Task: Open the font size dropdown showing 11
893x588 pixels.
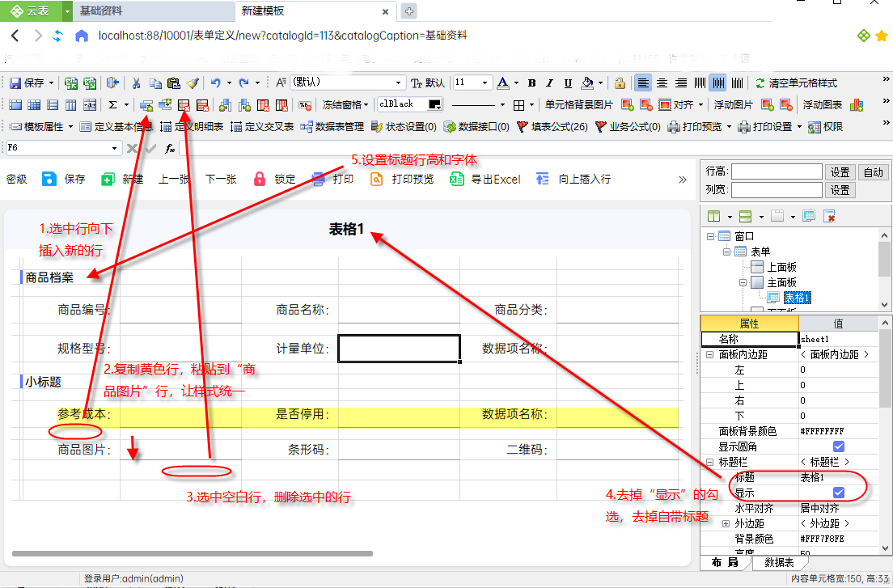Action: pyautogui.click(x=485, y=83)
